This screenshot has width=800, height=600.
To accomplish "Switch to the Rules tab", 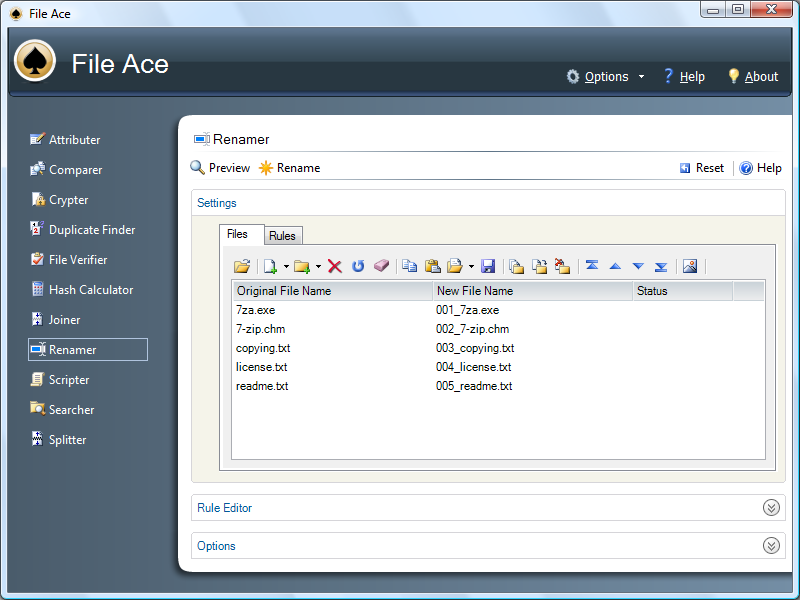I will click(x=282, y=234).
